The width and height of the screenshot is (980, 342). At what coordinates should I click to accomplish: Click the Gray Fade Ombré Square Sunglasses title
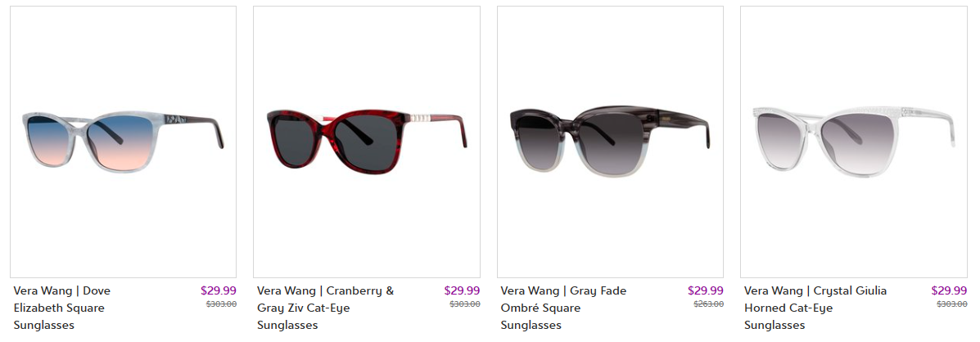564,308
